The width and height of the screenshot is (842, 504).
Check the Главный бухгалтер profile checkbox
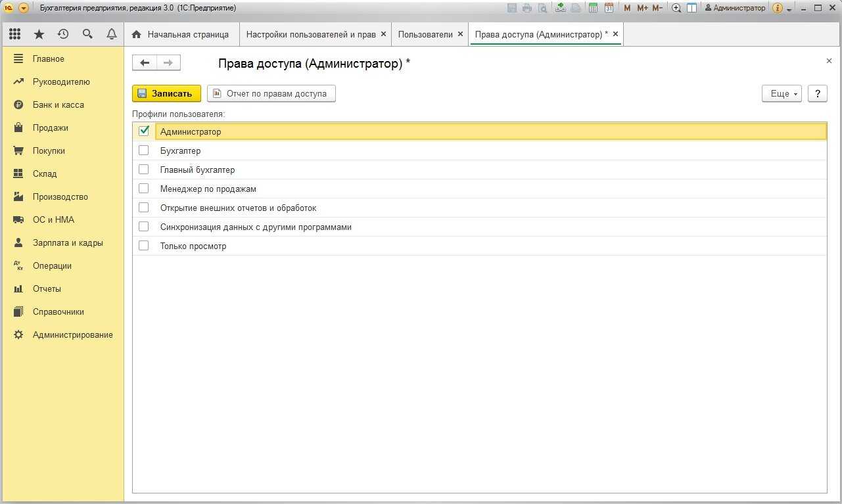tap(144, 169)
